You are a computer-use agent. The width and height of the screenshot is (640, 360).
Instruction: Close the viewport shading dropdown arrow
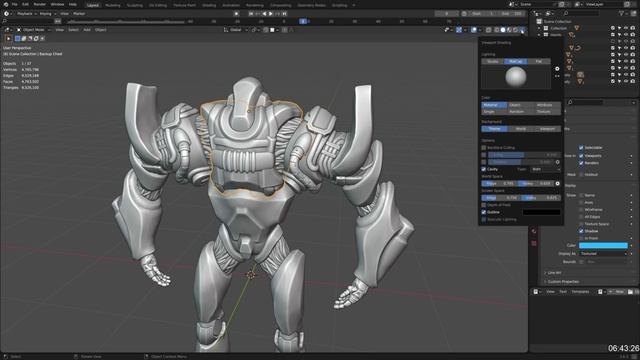[522, 30]
